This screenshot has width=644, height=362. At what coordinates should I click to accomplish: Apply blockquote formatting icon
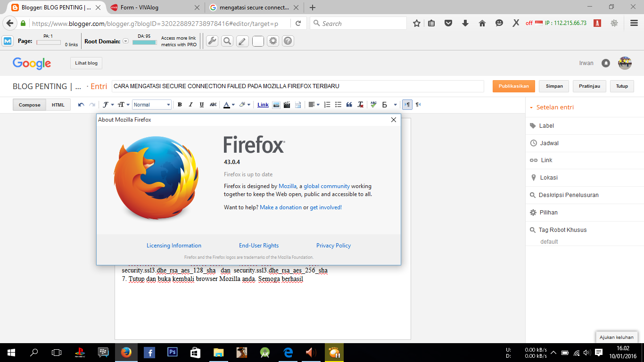[x=349, y=105]
